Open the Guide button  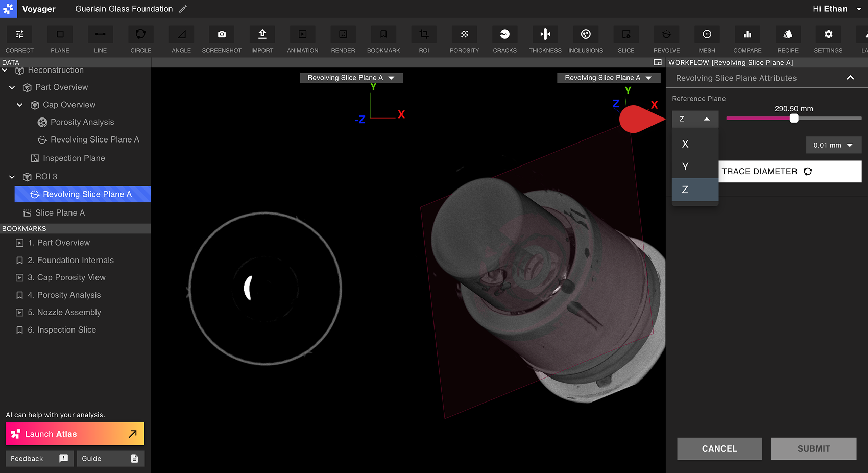coord(111,458)
